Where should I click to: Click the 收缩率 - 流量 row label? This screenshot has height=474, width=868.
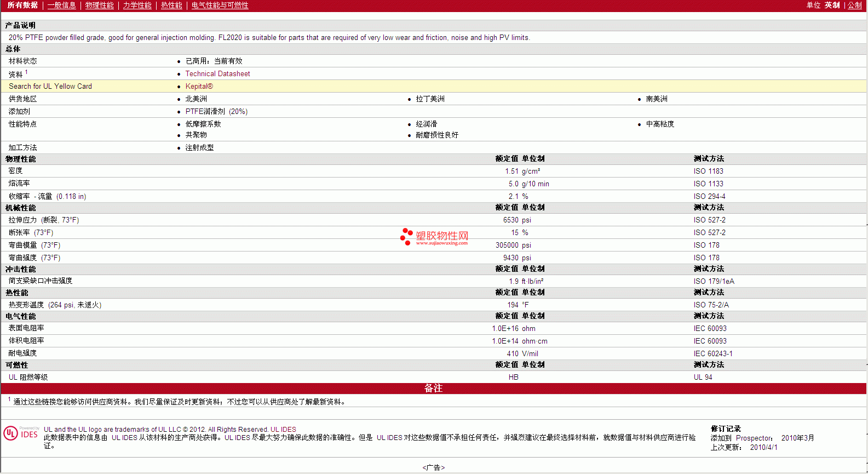pyautogui.click(x=47, y=197)
